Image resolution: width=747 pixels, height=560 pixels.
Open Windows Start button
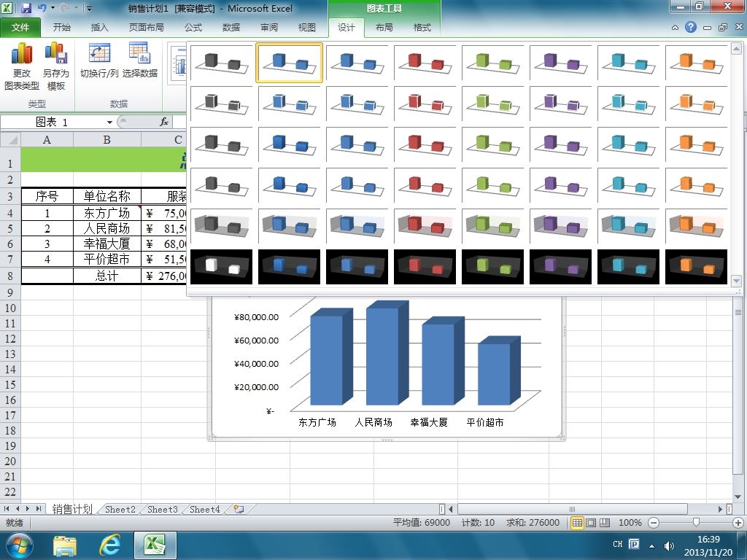click(19, 545)
